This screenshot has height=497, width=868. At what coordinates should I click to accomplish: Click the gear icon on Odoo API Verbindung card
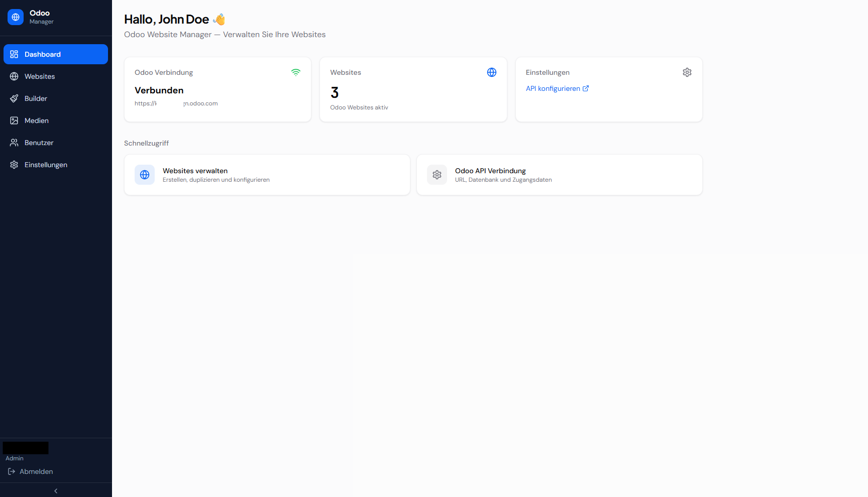pyautogui.click(x=437, y=175)
